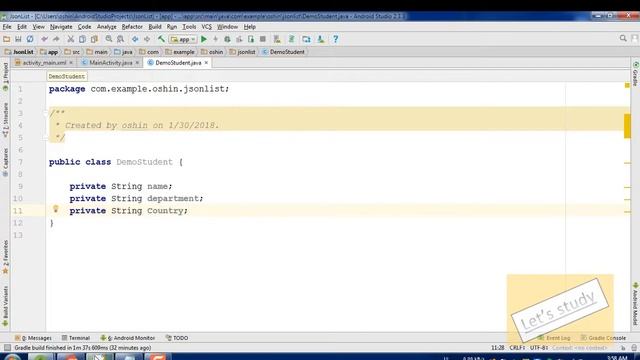Open the Tools menu
This screenshot has height=360, width=640.
pyautogui.click(x=189, y=27)
